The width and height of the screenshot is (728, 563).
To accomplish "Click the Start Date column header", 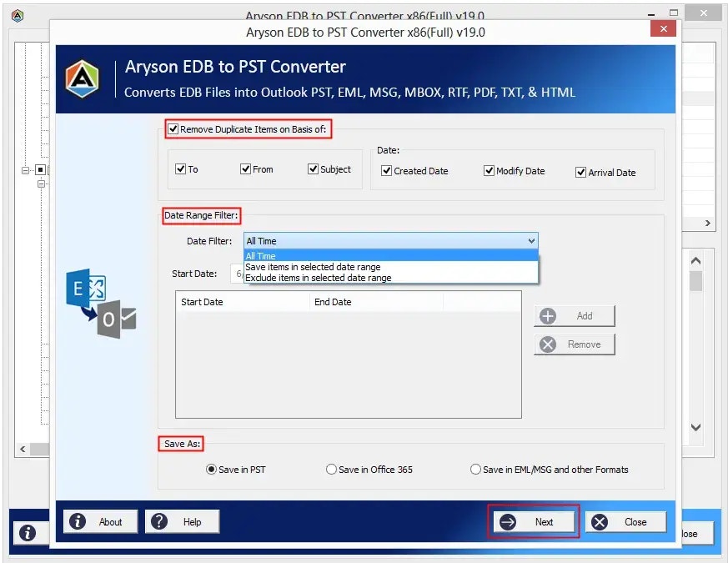I will point(243,302).
